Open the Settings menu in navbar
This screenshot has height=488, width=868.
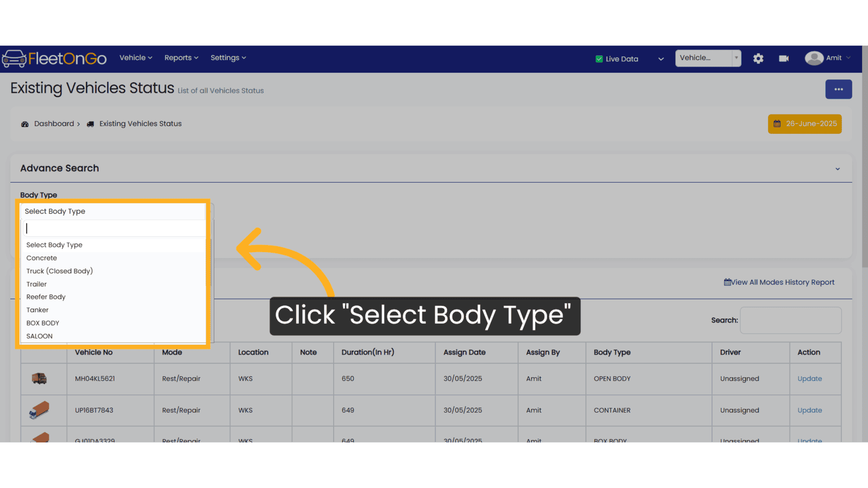(x=228, y=57)
